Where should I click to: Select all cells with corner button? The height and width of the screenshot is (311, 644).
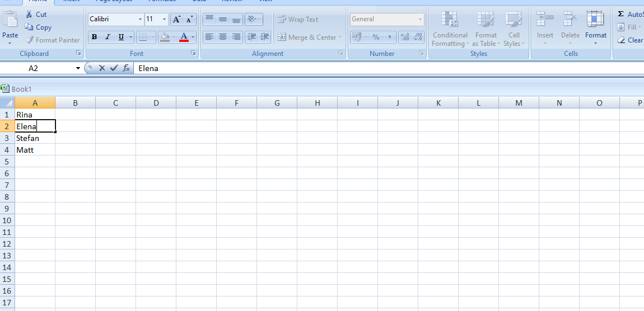pyautogui.click(x=7, y=103)
